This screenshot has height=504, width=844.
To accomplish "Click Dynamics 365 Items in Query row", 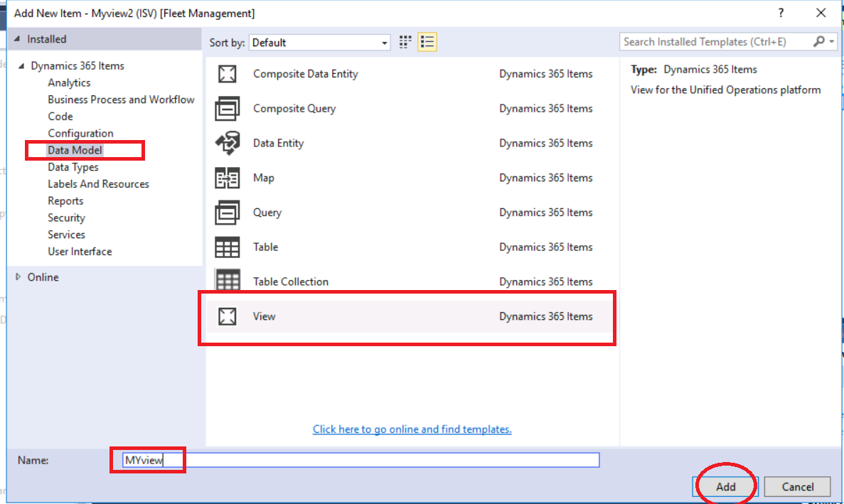I will (x=546, y=213).
